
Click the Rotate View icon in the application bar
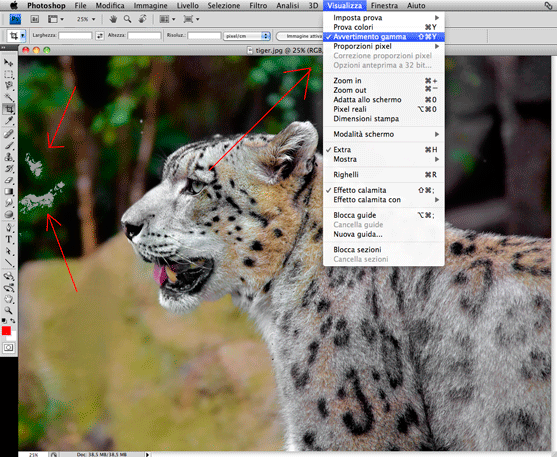click(x=142, y=19)
